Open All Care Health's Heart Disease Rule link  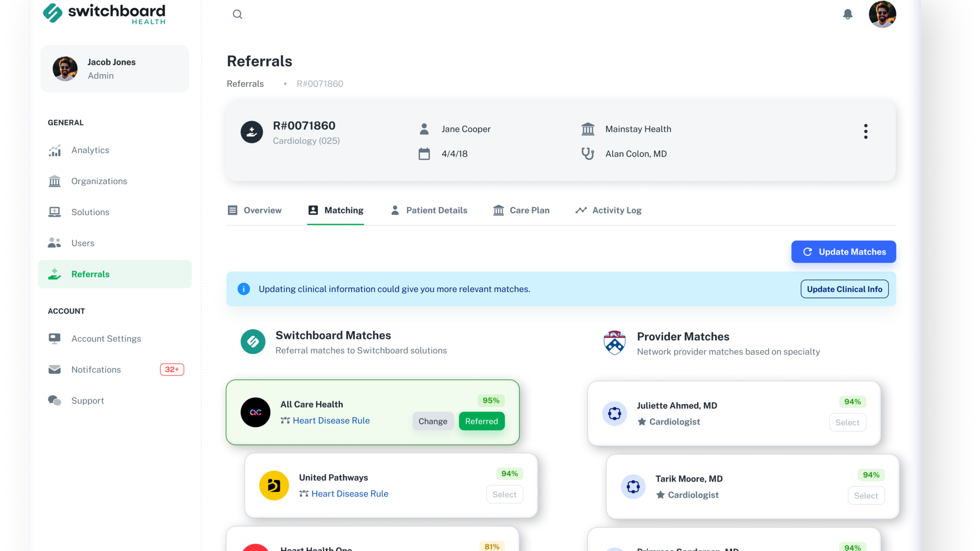point(331,420)
